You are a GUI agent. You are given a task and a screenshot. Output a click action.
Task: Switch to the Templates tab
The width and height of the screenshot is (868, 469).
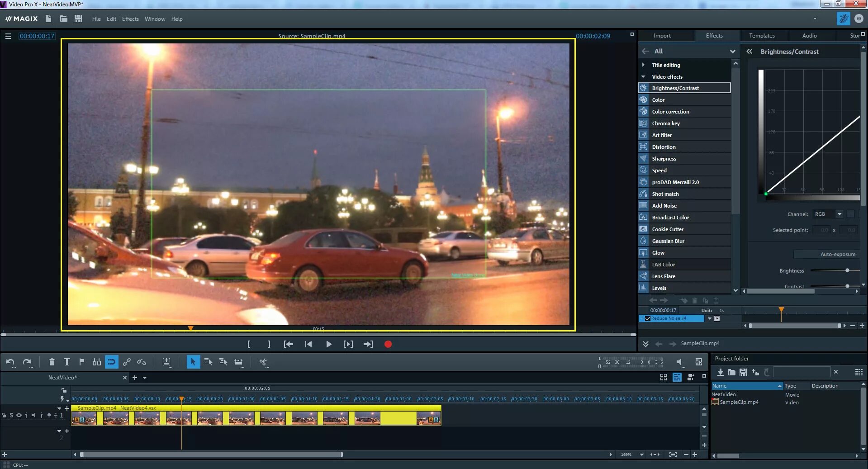click(x=762, y=36)
